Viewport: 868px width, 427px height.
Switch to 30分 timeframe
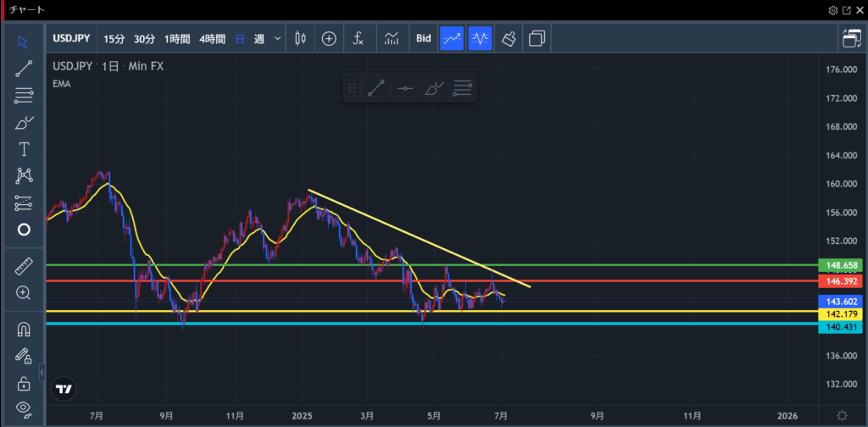point(144,39)
